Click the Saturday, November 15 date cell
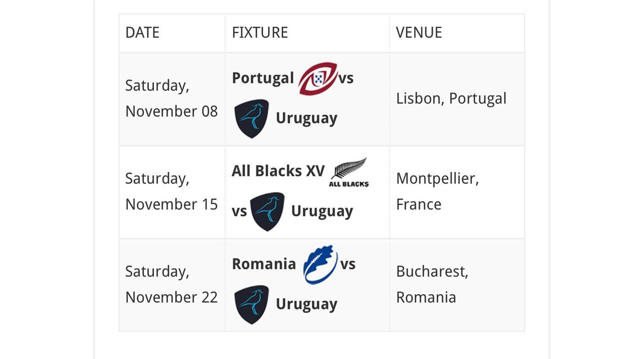Screen dimensions: 644x359 (x=171, y=191)
